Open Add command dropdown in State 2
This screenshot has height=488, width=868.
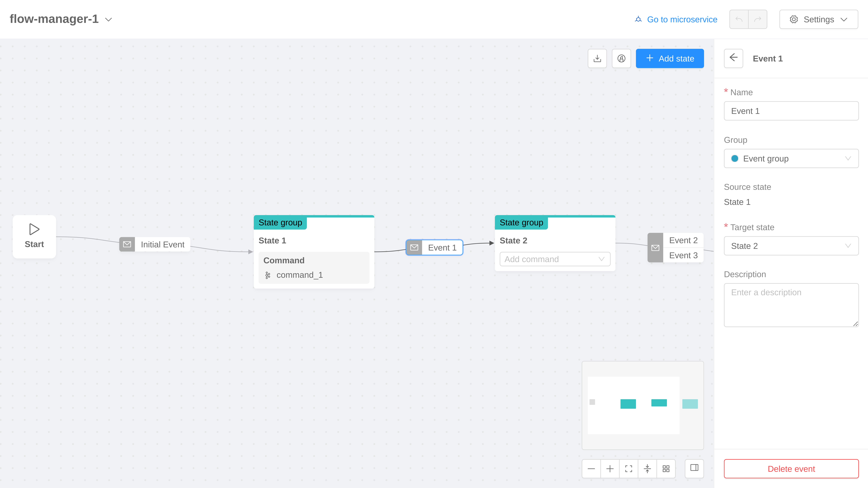555,259
